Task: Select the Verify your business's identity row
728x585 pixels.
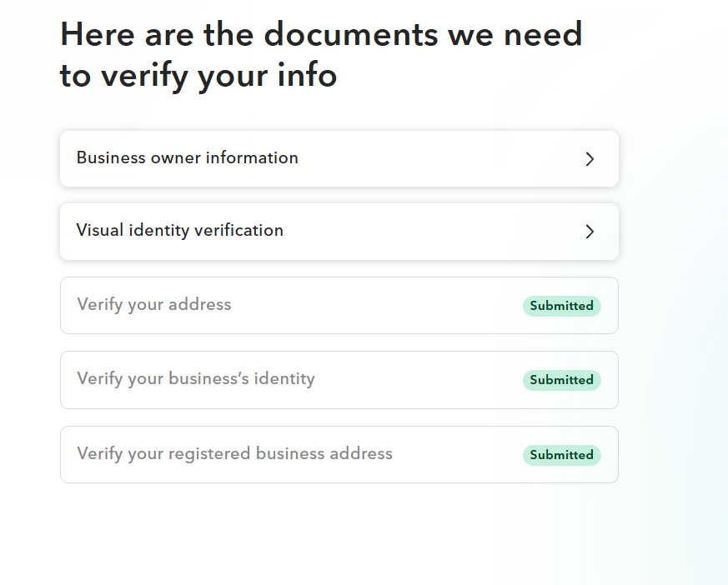Action: pyautogui.click(x=339, y=379)
